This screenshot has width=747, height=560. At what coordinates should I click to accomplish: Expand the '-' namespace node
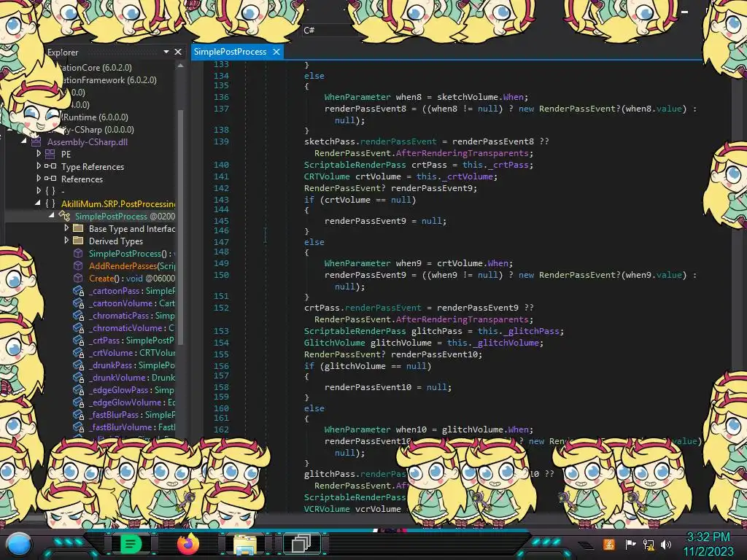click(38, 190)
